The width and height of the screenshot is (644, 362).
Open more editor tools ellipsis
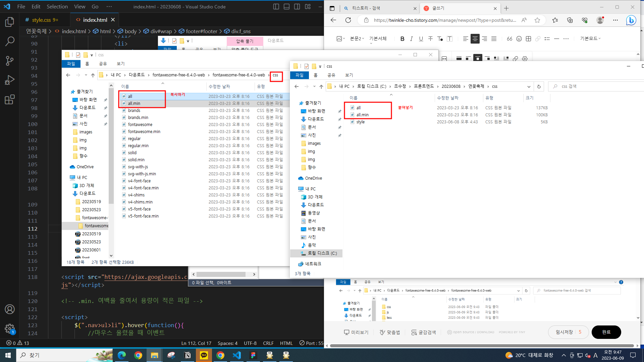tap(566, 39)
